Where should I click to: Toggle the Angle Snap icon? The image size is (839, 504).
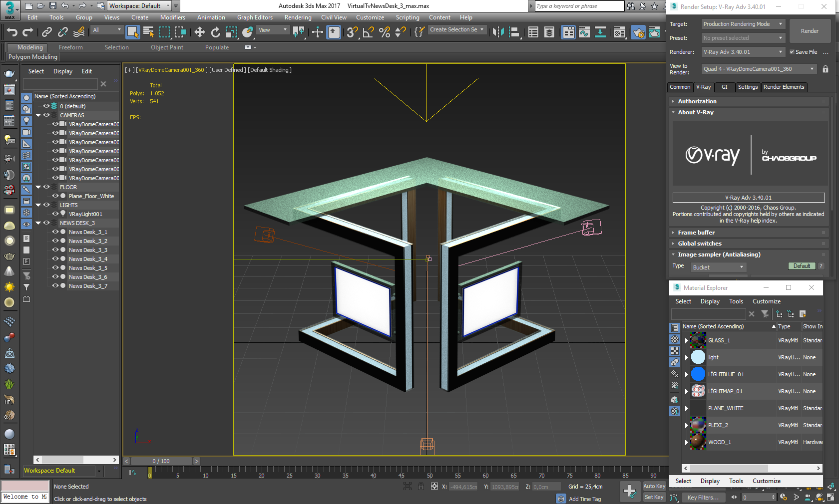point(368,32)
